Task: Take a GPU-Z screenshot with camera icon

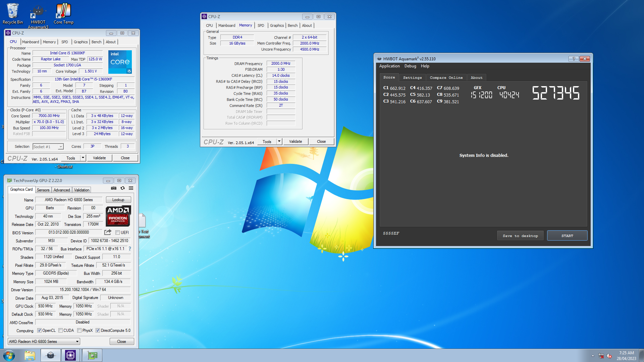Action: (114, 188)
